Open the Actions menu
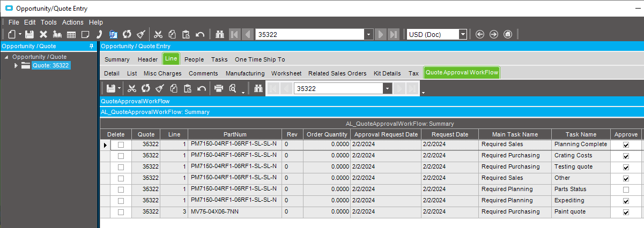644x228 pixels. pos(73,22)
